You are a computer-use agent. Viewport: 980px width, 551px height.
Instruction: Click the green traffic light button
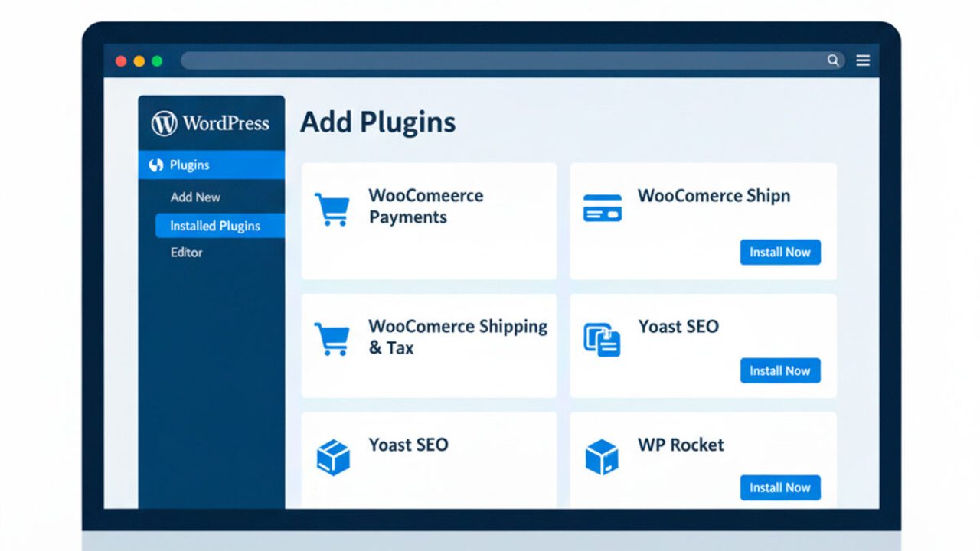pos(156,60)
